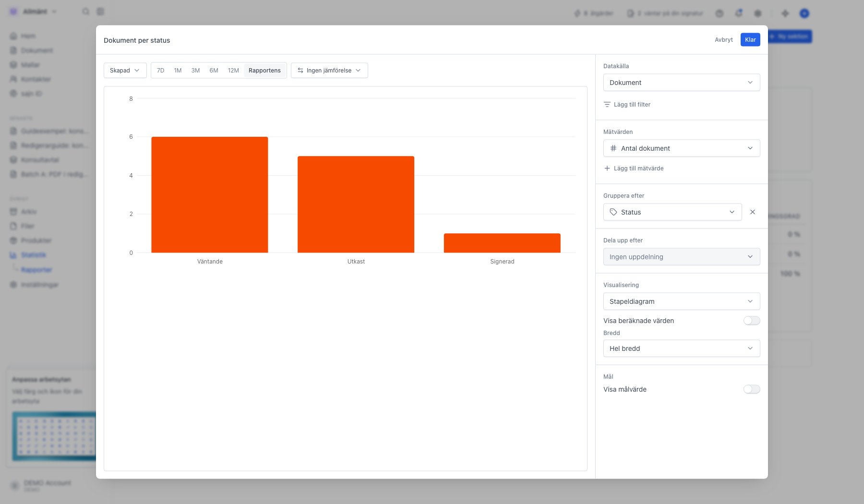Click the Filer icon in the background sidebar
The width and height of the screenshot is (864, 504).
[14, 226]
